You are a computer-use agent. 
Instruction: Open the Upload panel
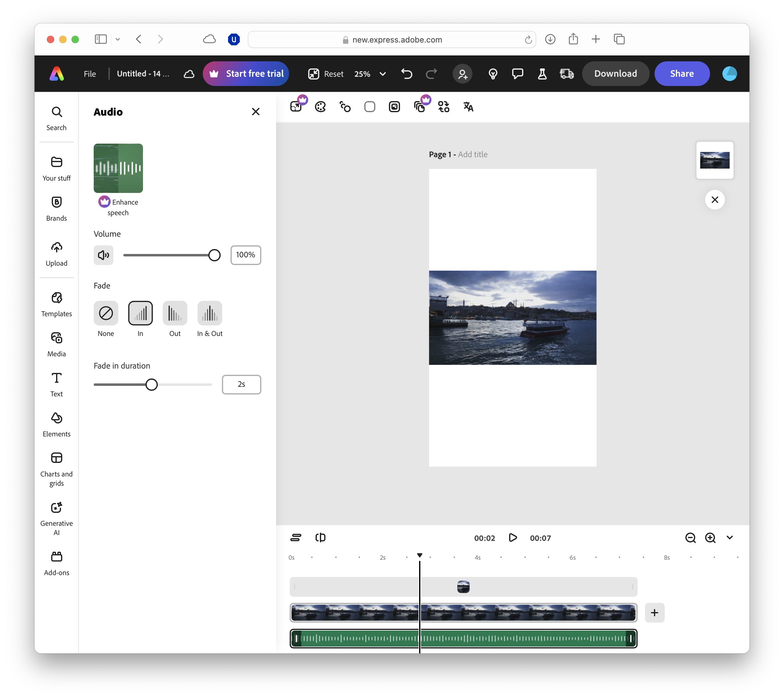click(x=56, y=254)
